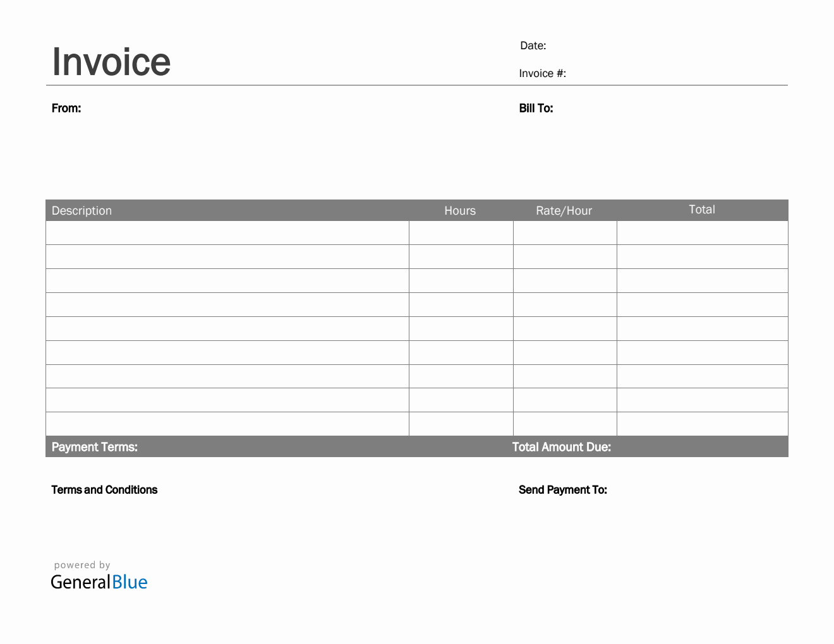
Task: Open the GeneralBlue logo link
Action: click(99, 582)
